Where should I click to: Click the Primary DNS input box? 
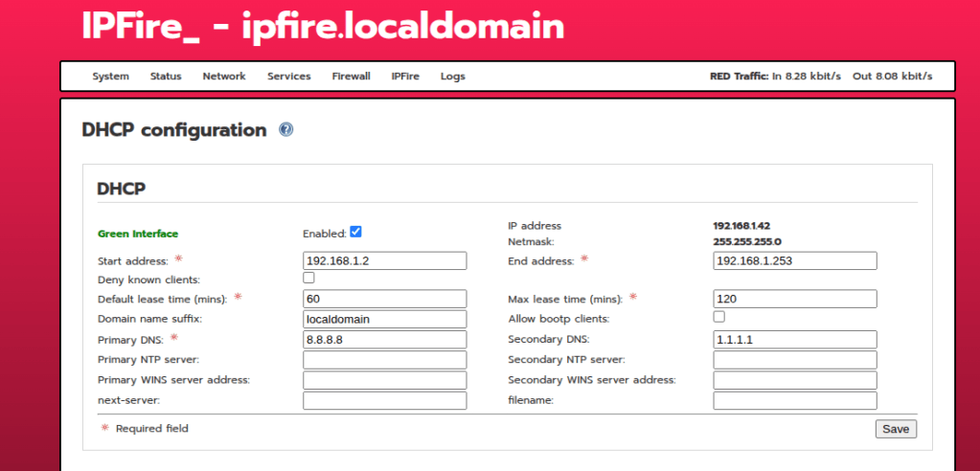(384, 339)
